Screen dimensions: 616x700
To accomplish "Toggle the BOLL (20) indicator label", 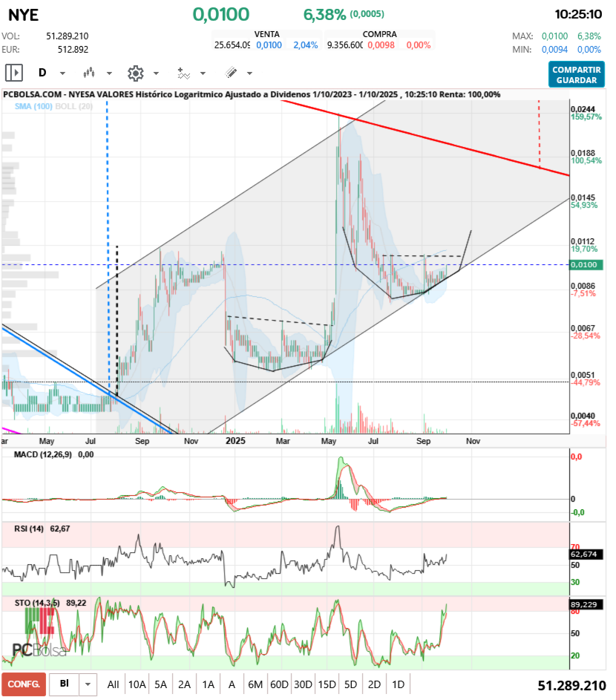I will pos(74,107).
